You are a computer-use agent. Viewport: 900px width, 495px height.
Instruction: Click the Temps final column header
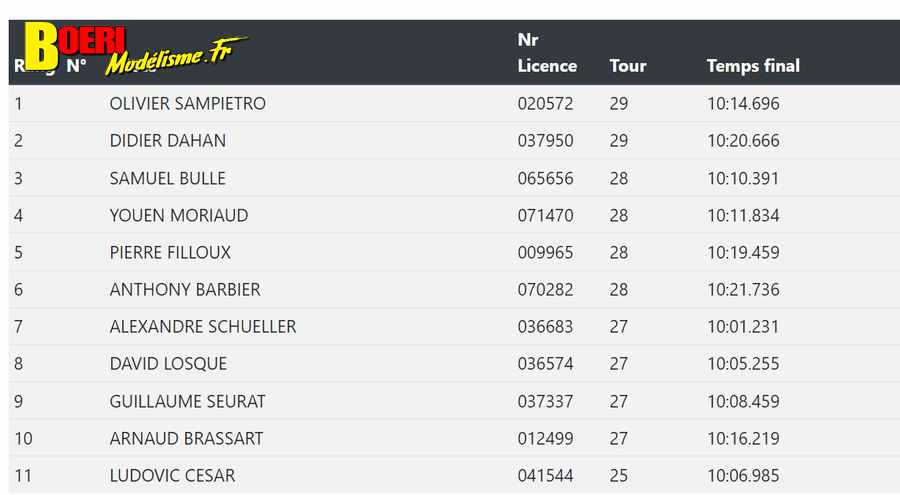pos(753,66)
